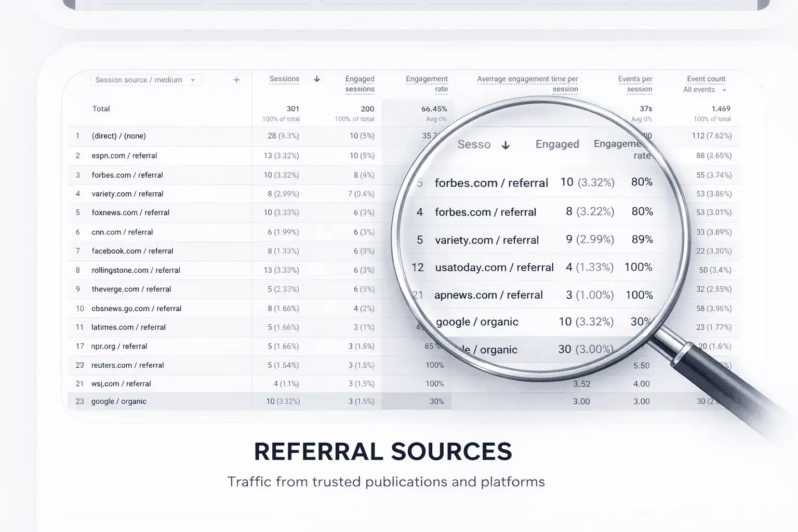Select the Total summary row
798x532 pixels.
[101, 109]
